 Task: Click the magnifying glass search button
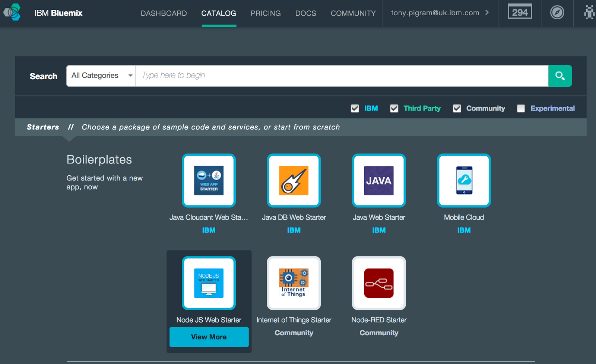point(560,76)
